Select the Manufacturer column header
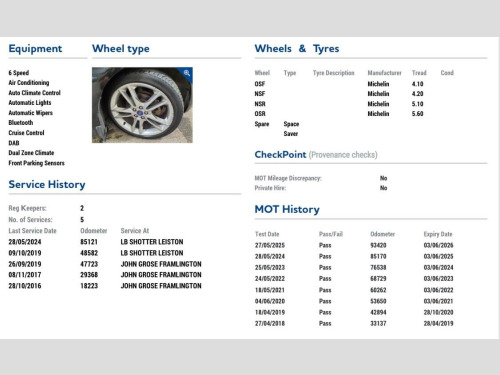500x375 pixels. pyautogui.click(x=384, y=73)
